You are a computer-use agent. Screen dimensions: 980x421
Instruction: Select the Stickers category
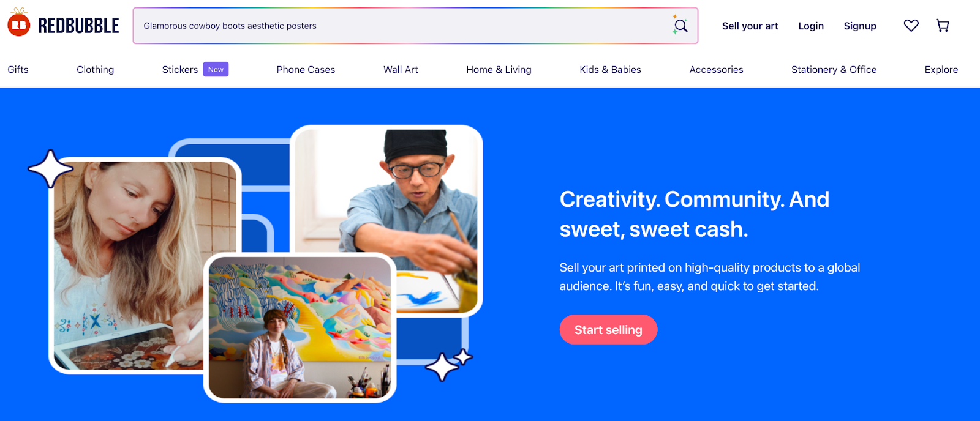tap(180, 70)
